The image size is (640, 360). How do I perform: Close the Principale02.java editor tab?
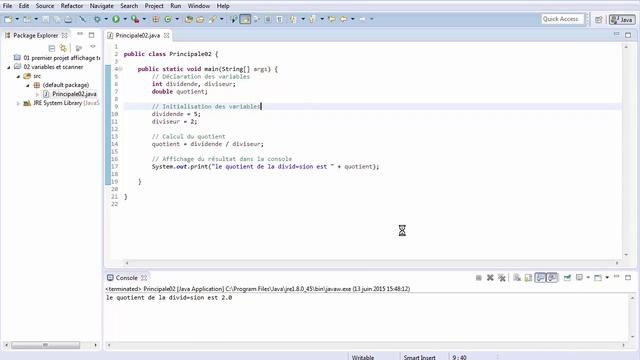[x=167, y=36]
